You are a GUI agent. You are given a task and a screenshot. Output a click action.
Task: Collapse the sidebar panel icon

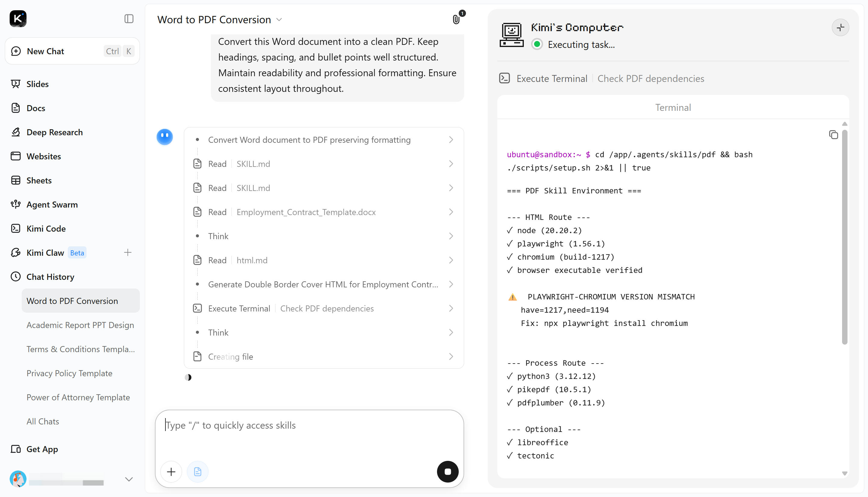click(x=129, y=19)
